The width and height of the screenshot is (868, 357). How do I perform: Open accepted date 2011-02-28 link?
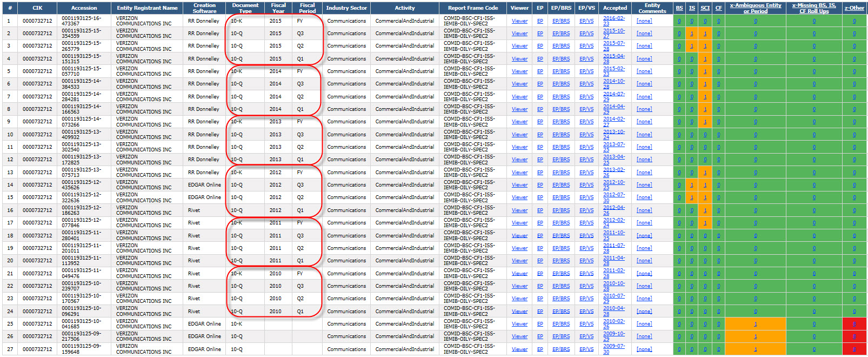pos(614,274)
